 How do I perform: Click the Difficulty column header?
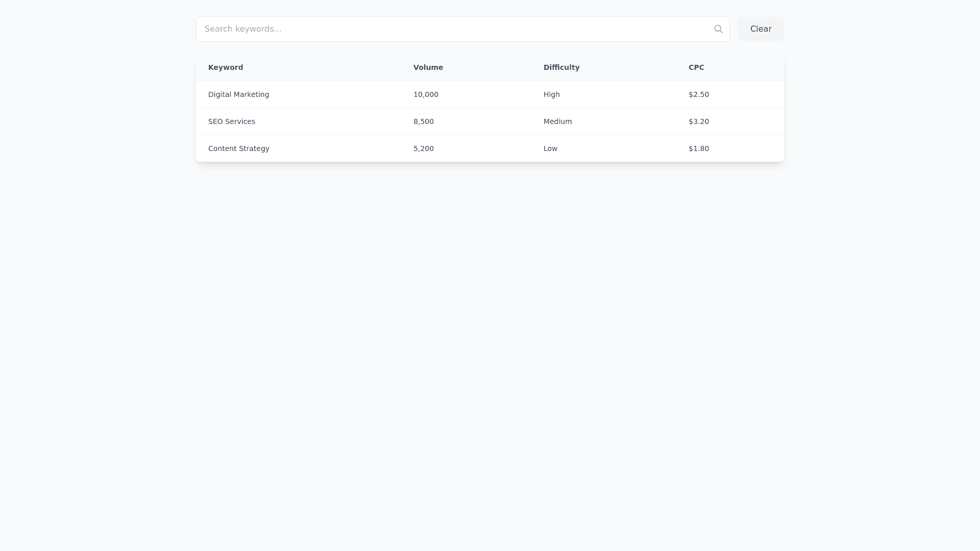point(561,67)
